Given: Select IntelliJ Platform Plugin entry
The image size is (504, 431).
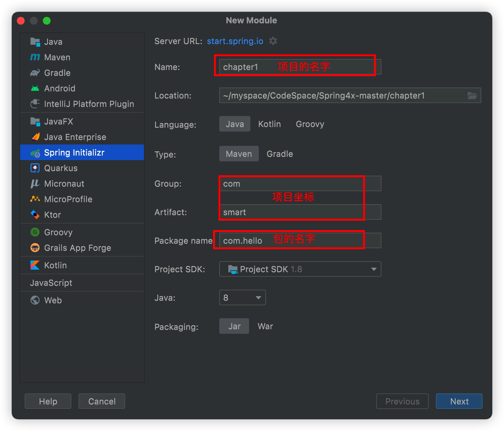Looking at the screenshot, I should [x=82, y=104].
